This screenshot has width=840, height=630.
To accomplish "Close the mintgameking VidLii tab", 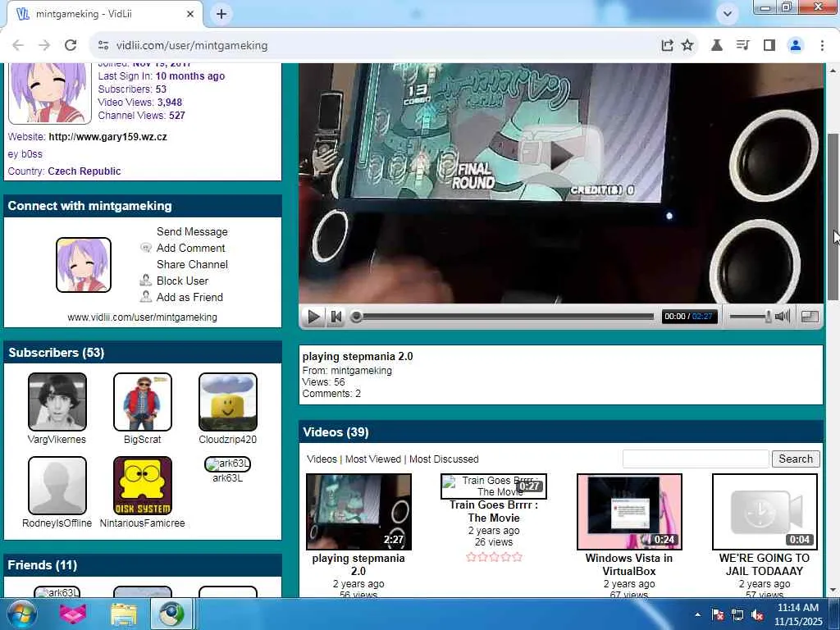I will pos(190,14).
